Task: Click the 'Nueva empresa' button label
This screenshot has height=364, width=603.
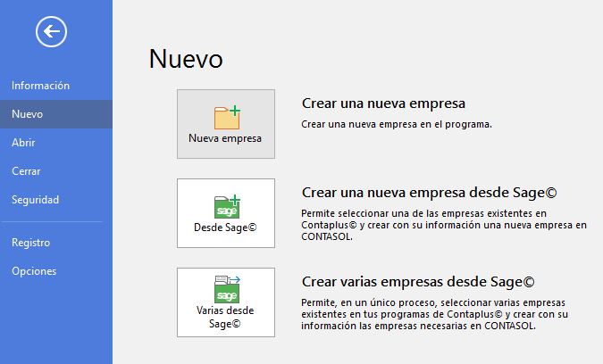Action: click(225, 138)
